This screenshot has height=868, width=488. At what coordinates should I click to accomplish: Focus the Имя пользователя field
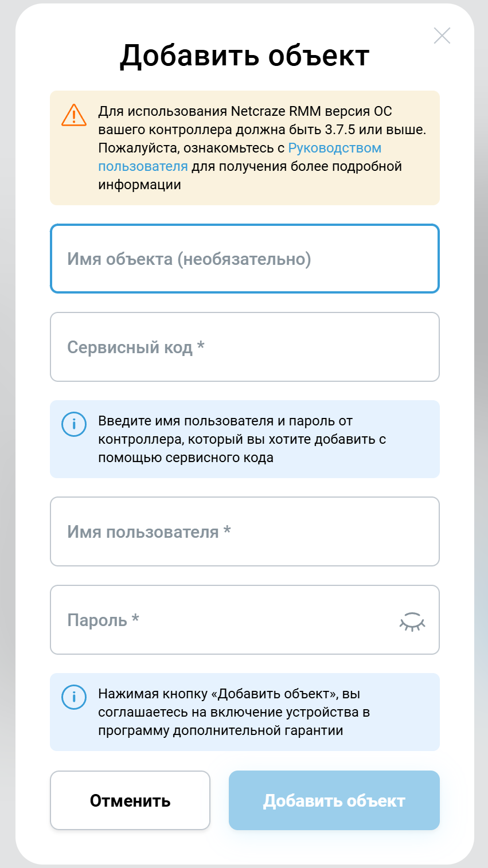pos(244,531)
